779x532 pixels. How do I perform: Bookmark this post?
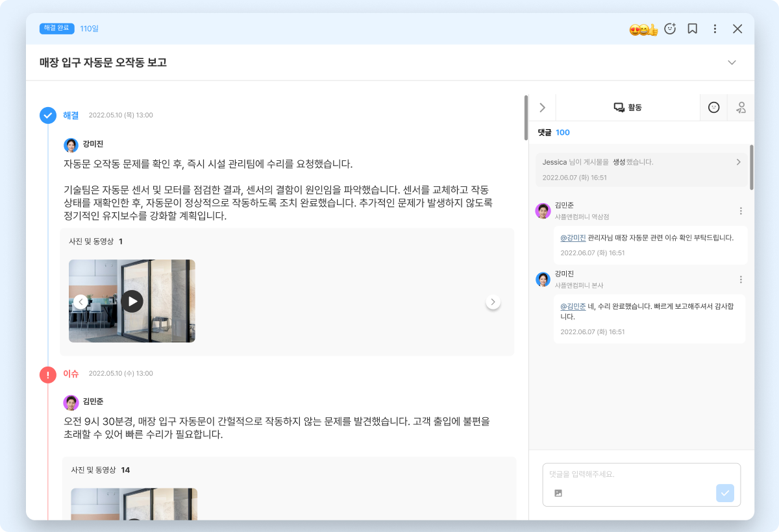pos(693,29)
